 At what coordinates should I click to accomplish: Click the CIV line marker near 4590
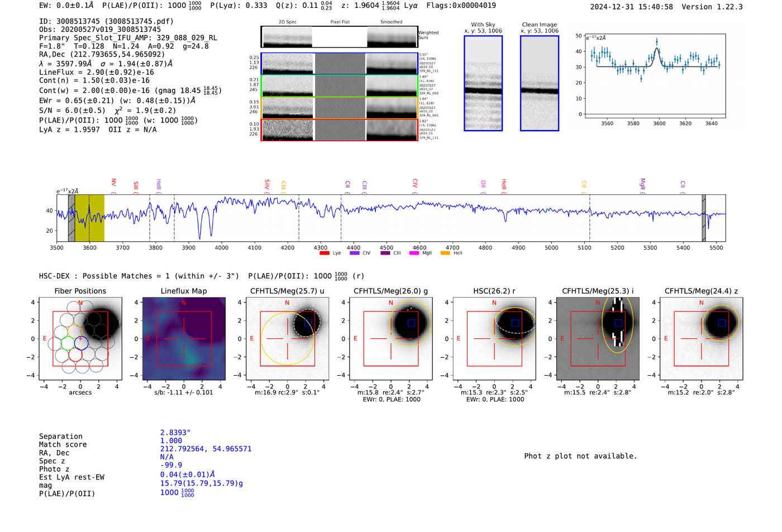415,185
